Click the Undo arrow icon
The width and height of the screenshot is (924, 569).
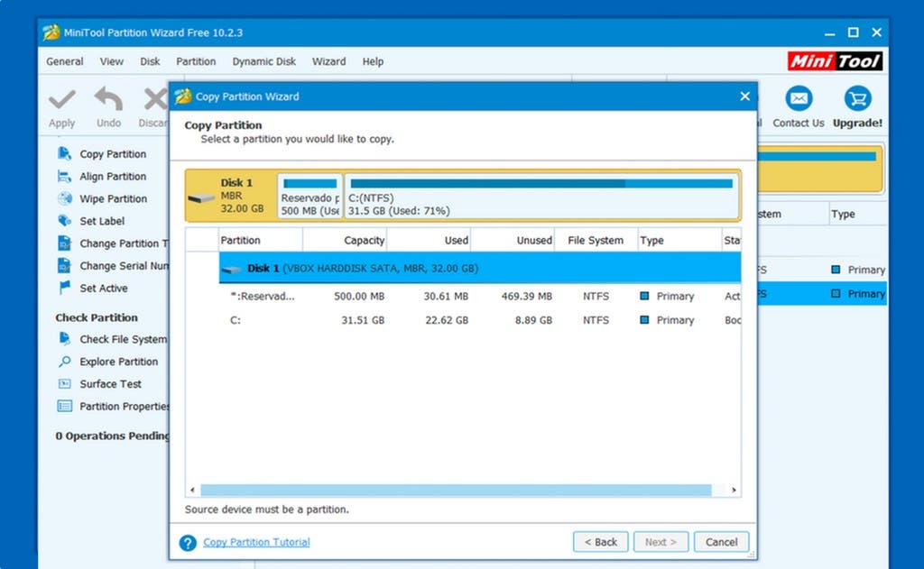(x=108, y=99)
